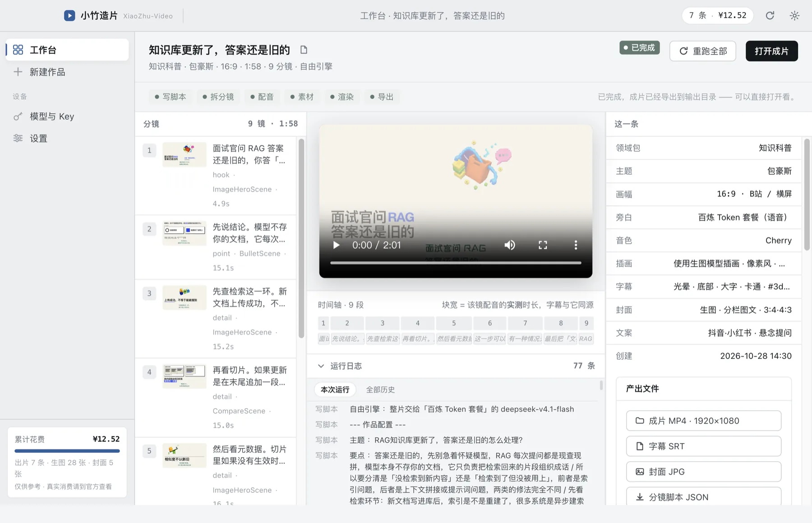Select shot text 先说结论。模型不存你的文档

click(249, 233)
